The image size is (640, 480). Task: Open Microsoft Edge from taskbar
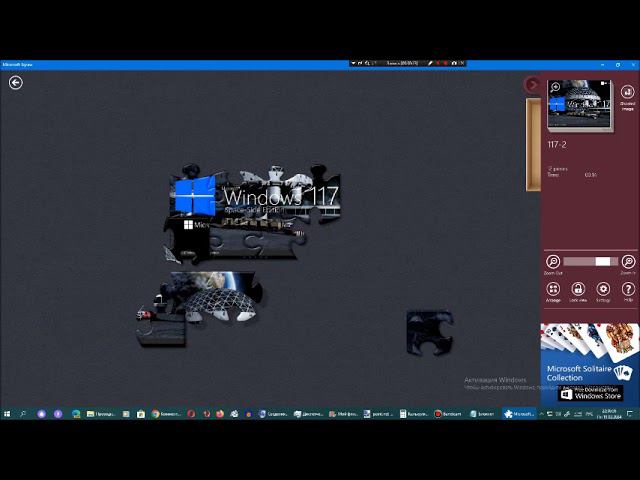76,414
